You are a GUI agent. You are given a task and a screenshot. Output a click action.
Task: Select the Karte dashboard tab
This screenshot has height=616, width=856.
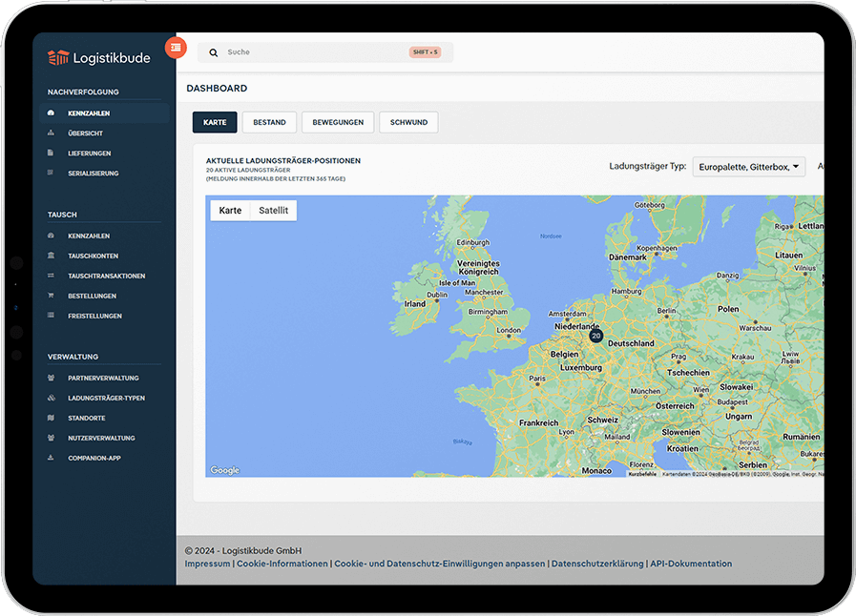point(215,122)
